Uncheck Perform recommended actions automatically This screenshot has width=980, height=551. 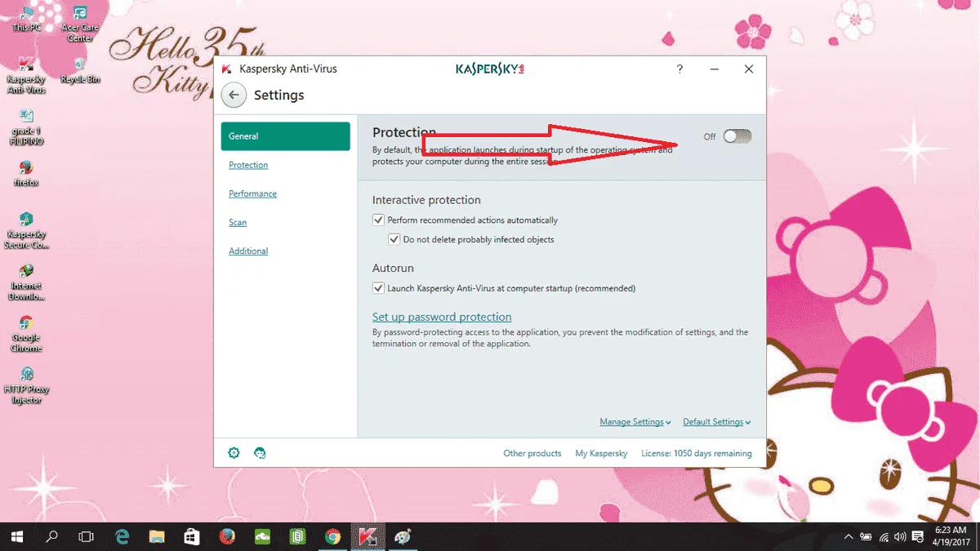pyautogui.click(x=378, y=220)
